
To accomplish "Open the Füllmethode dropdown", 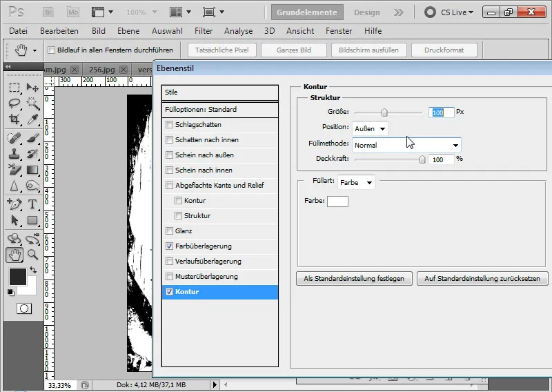I will (406, 145).
